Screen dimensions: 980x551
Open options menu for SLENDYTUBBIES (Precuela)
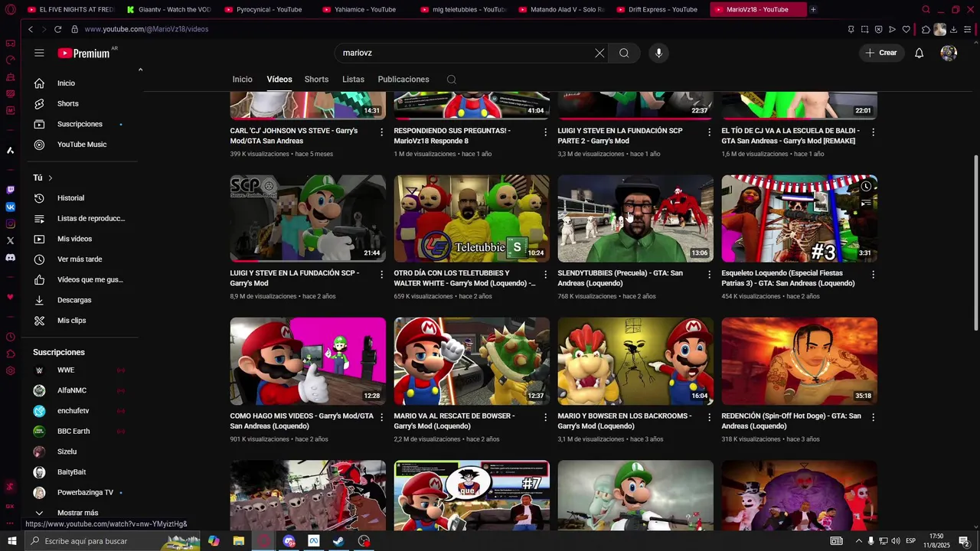tap(709, 274)
